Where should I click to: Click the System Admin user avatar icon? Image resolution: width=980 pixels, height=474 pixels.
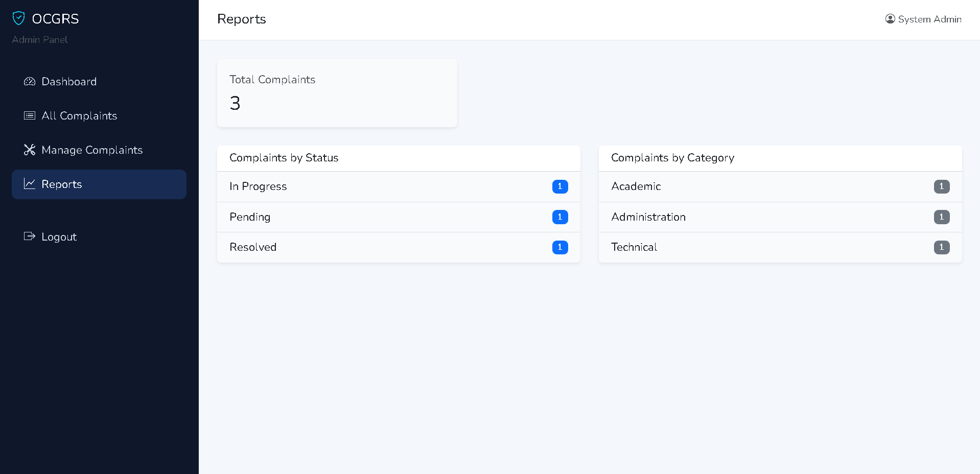click(890, 19)
